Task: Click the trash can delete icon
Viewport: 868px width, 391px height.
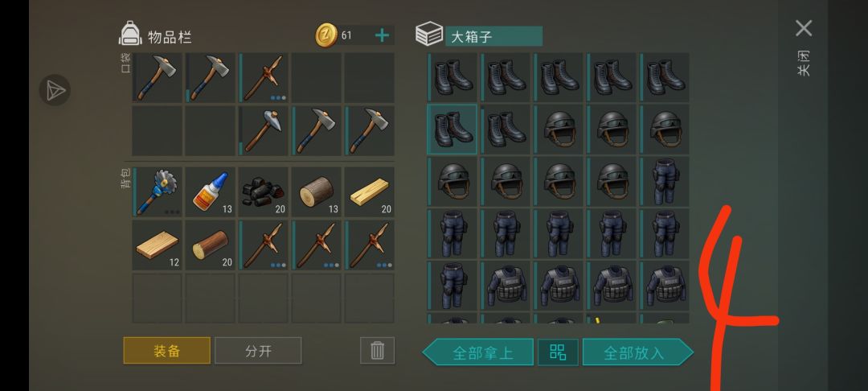Action: [x=377, y=351]
